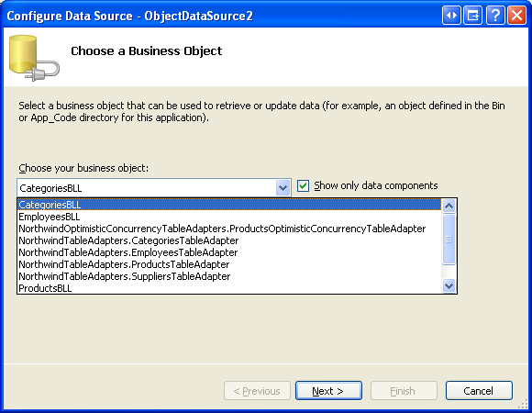Click the Next button
This screenshot has height=413, width=532.
pos(328,391)
